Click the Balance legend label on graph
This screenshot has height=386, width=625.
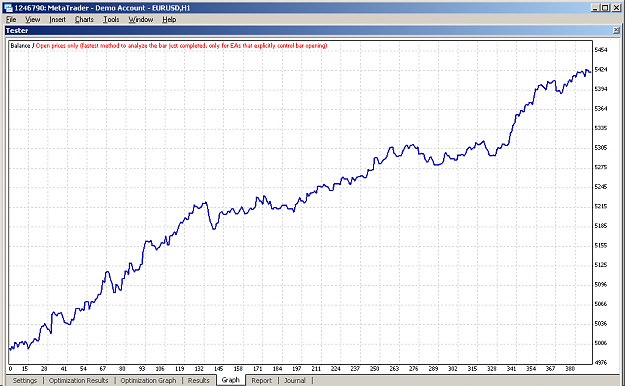[x=20, y=46]
